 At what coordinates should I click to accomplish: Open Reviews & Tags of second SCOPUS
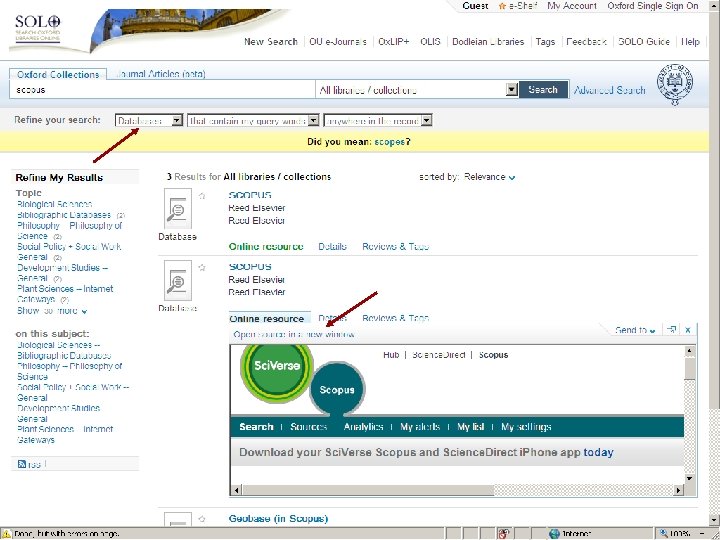[395, 318]
